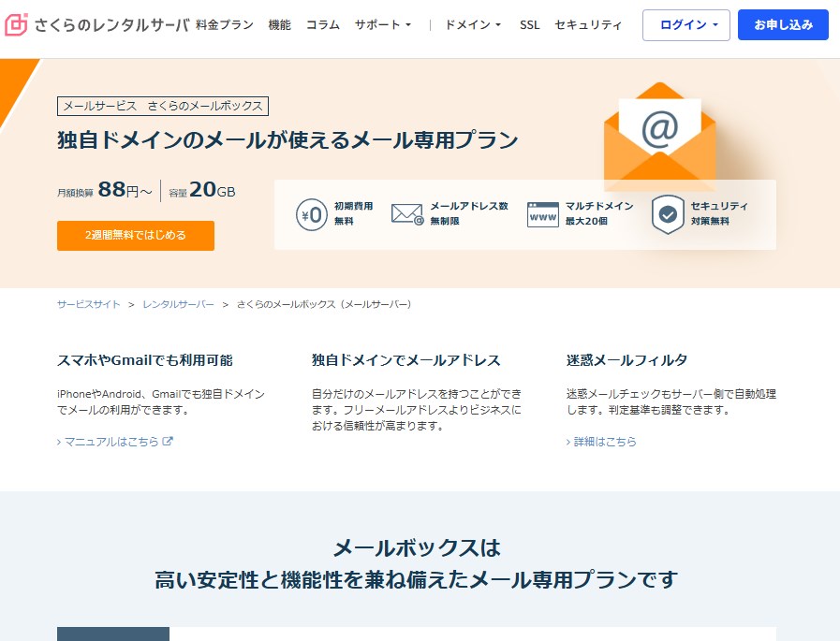Click the Sakura rental server logo icon
The width and height of the screenshot is (840, 641).
[16, 25]
